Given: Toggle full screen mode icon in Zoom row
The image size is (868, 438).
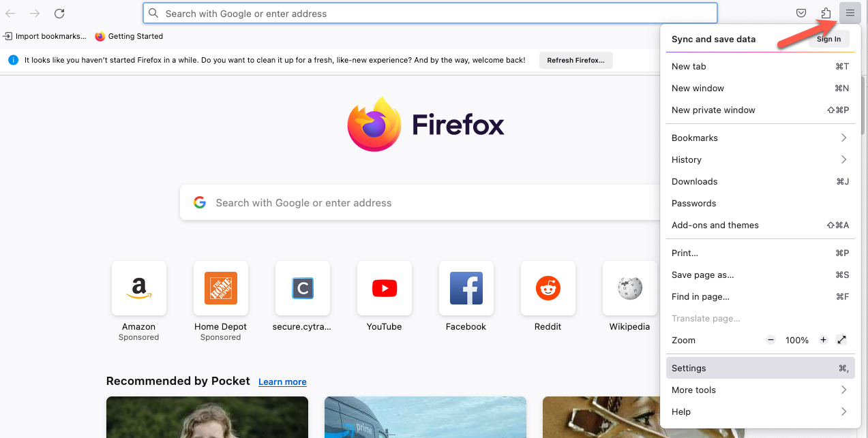Looking at the screenshot, I should [x=842, y=340].
